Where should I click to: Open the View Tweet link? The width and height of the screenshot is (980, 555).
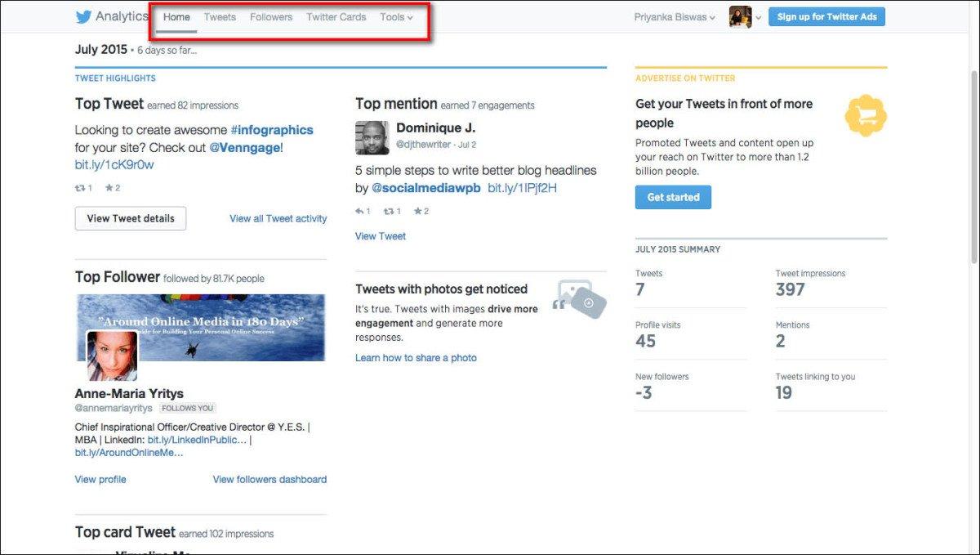tap(381, 236)
